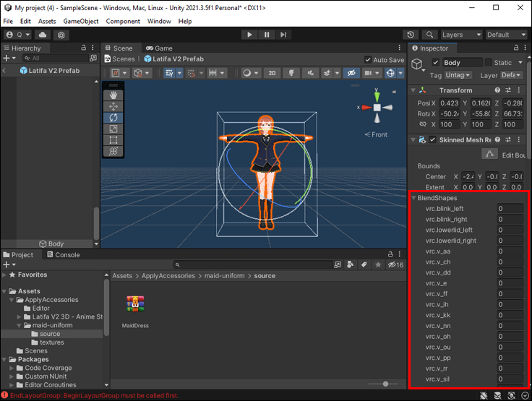Collapse the Transform component
Screen dimensions: 532x401
click(413, 90)
